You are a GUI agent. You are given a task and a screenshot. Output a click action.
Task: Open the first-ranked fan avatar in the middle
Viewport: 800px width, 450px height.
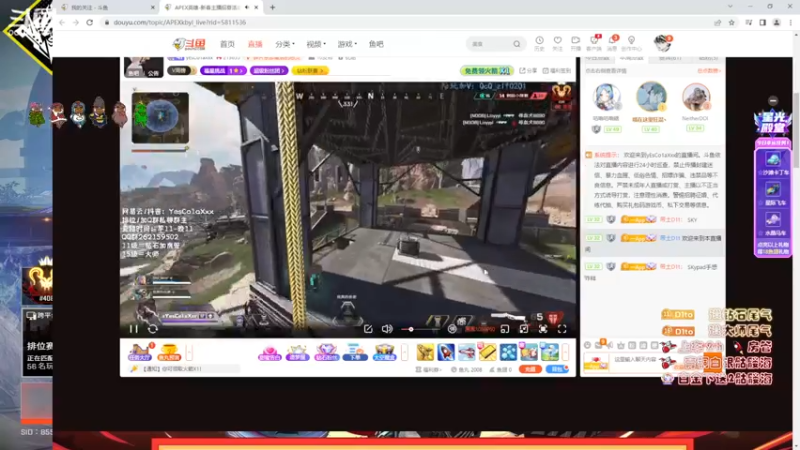pos(651,96)
